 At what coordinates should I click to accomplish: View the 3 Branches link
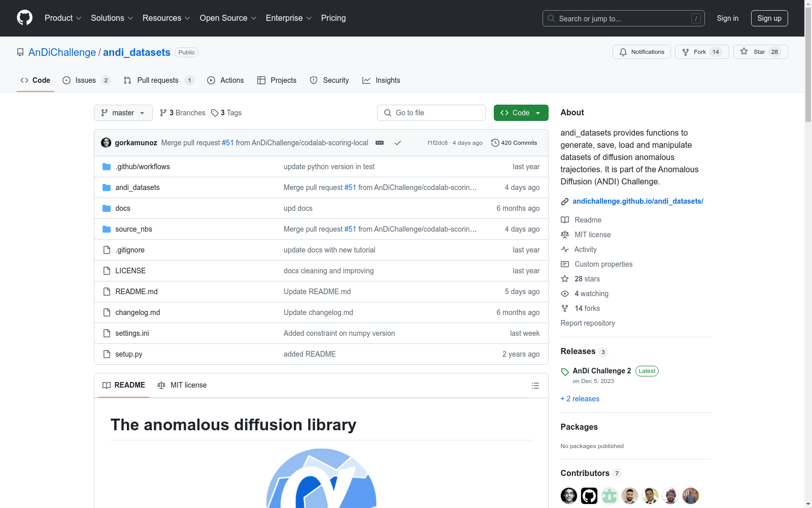pyautogui.click(x=183, y=113)
